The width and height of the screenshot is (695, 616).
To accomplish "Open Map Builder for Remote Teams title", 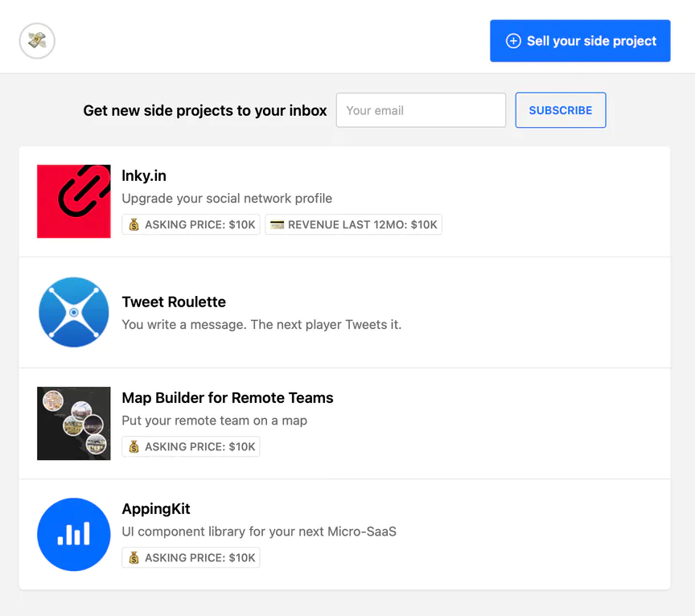I will point(228,397).
